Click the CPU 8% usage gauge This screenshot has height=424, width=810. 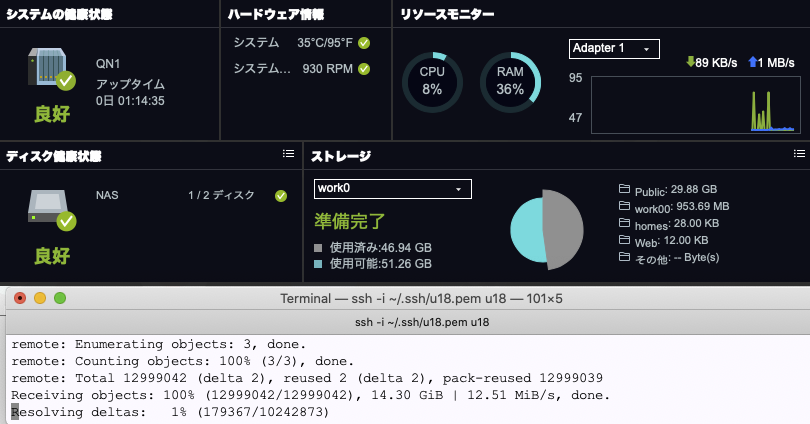(x=431, y=81)
